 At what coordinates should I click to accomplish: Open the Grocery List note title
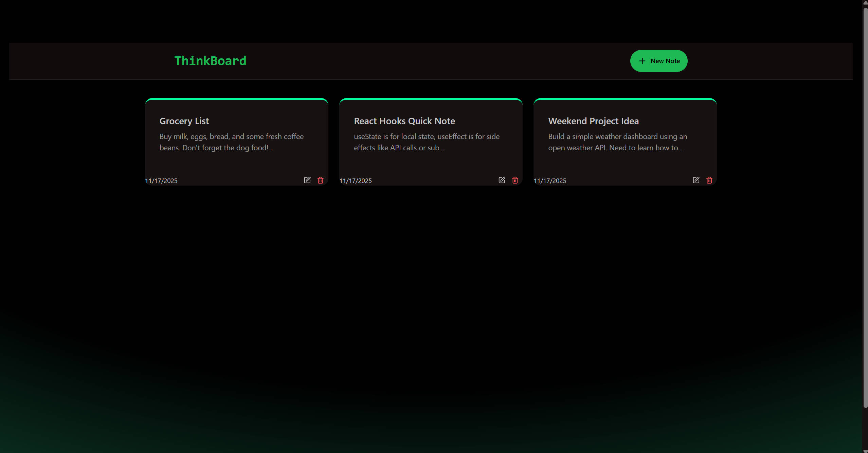(184, 121)
